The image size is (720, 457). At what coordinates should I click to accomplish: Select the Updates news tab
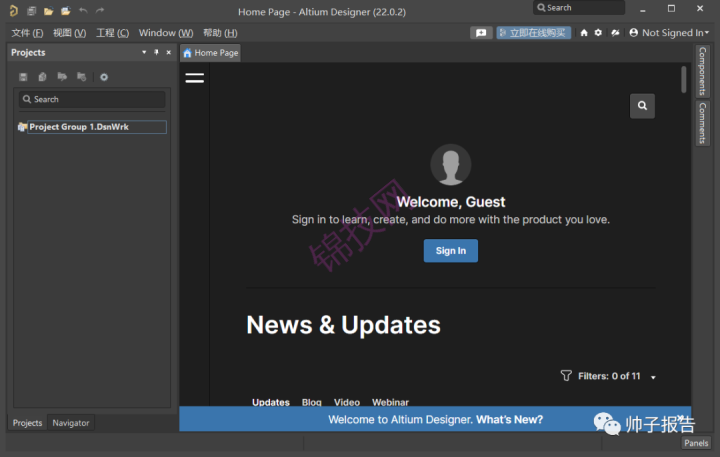coord(271,402)
